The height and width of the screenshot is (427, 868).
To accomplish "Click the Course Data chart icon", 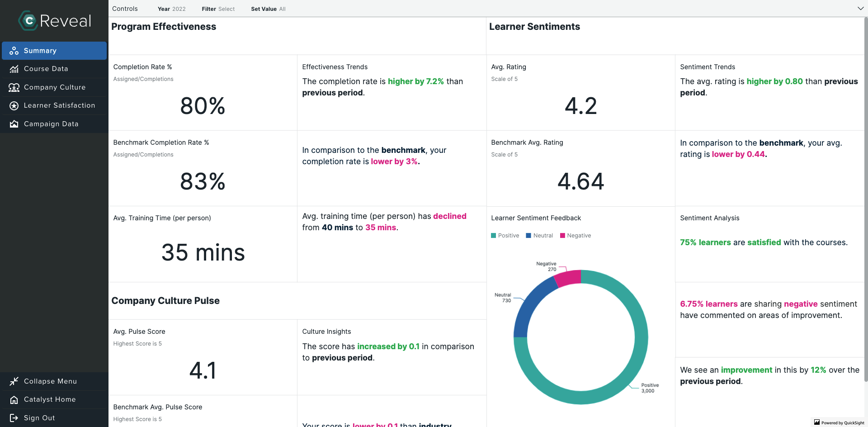I will [14, 69].
